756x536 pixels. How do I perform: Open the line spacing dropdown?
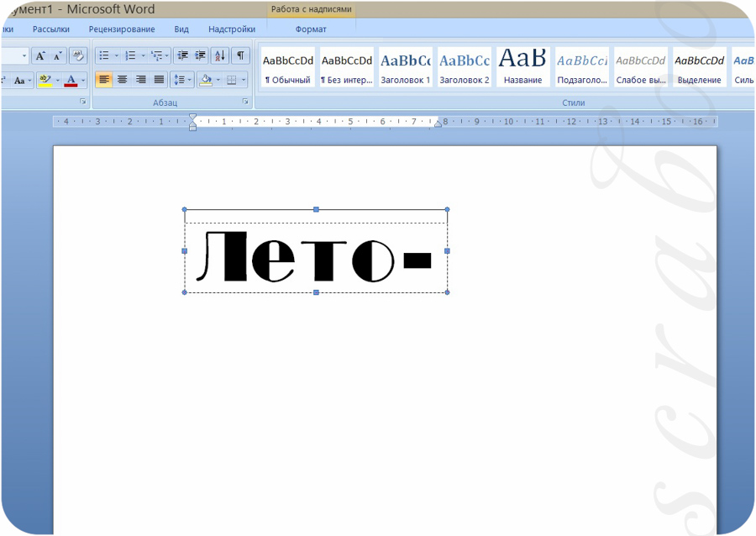pos(182,80)
